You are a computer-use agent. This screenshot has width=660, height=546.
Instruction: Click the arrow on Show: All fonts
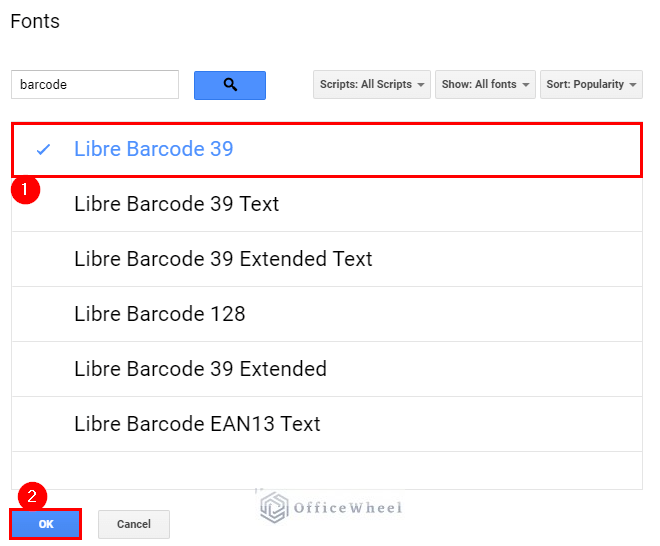pyautogui.click(x=525, y=85)
